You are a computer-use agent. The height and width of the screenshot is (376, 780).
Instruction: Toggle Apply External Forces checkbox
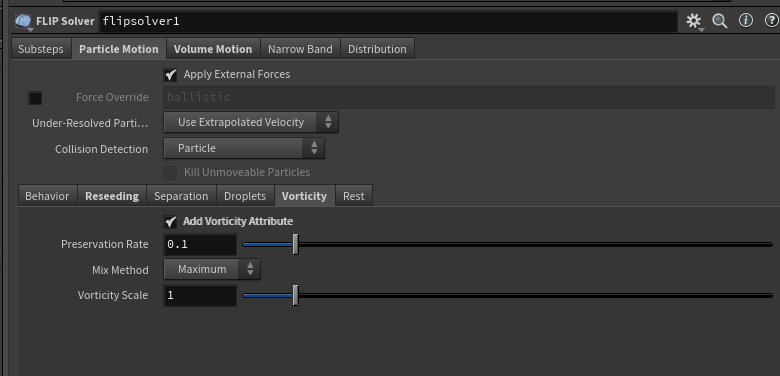pos(171,75)
